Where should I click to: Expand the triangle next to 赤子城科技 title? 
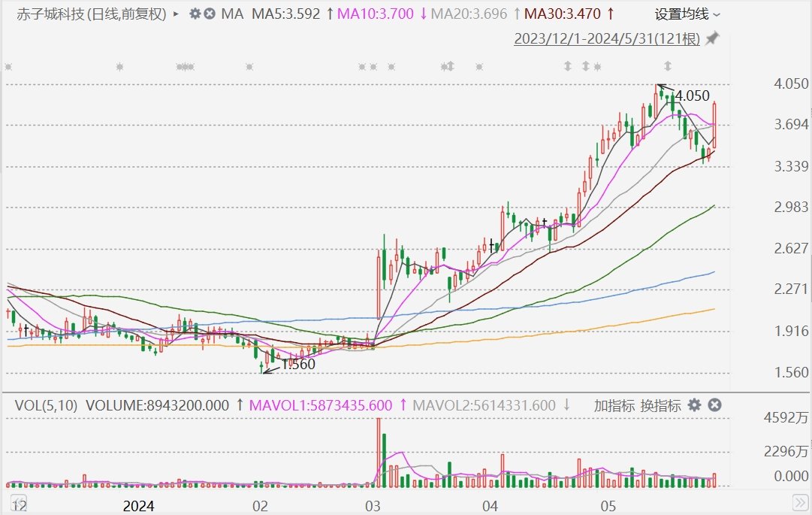(x=176, y=14)
